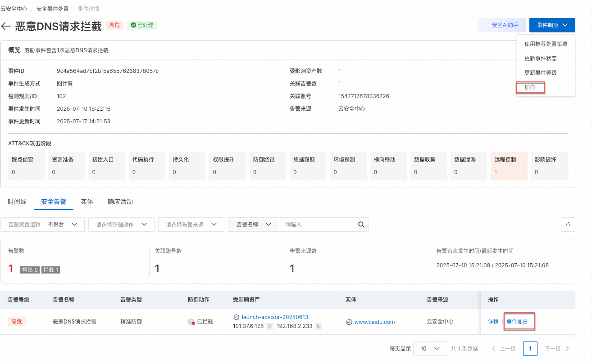This screenshot has height=364, width=592.
Task: Open the 告警名称 search field selector
Action: click(x=254, y=224)
